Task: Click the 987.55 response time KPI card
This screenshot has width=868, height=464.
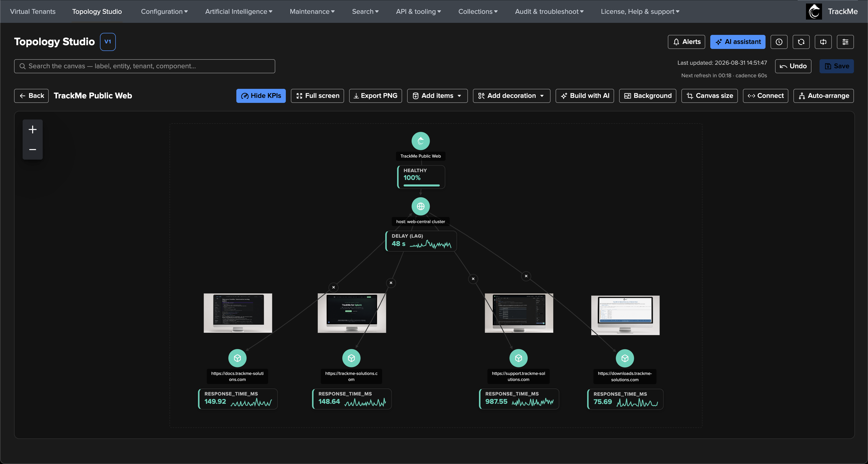Action: tap(519, 399)
